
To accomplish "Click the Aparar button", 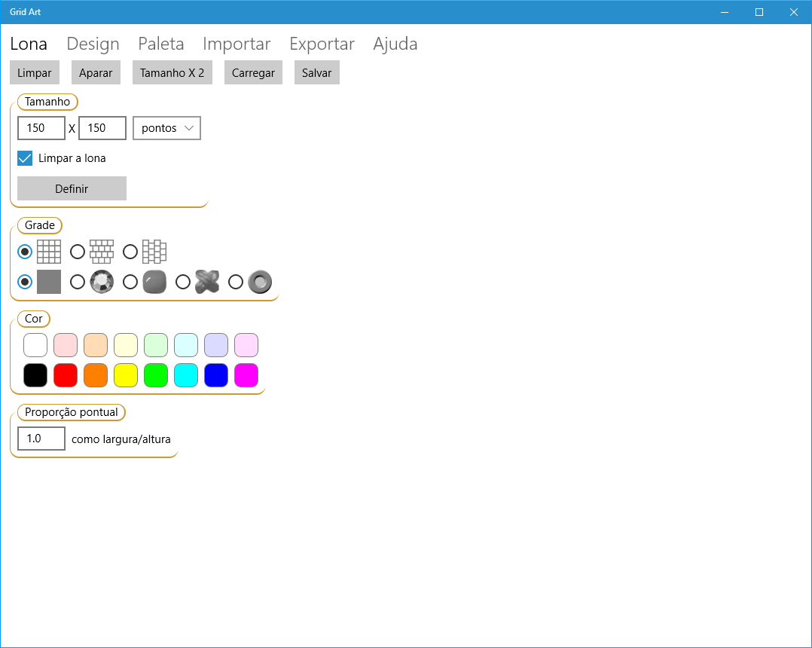I will coord(96,72).
